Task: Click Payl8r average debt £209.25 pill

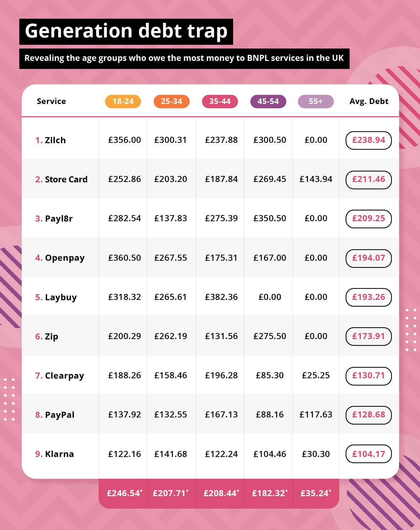Action: [x=368, y=219]
